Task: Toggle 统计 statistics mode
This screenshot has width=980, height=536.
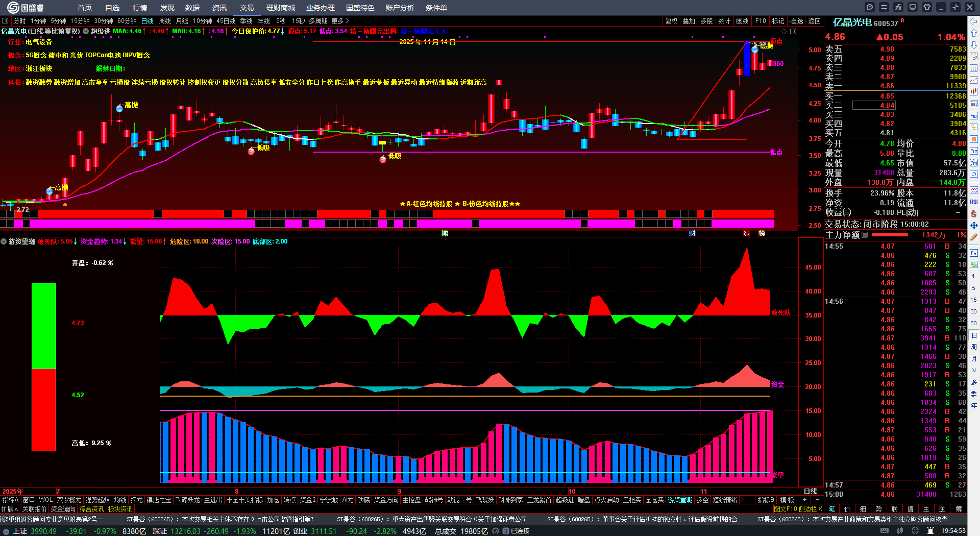Action: point(724,21)
